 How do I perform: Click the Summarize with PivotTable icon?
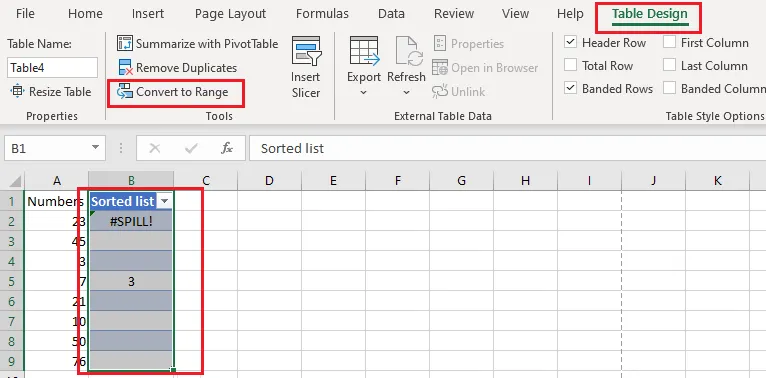click(125, 43)
